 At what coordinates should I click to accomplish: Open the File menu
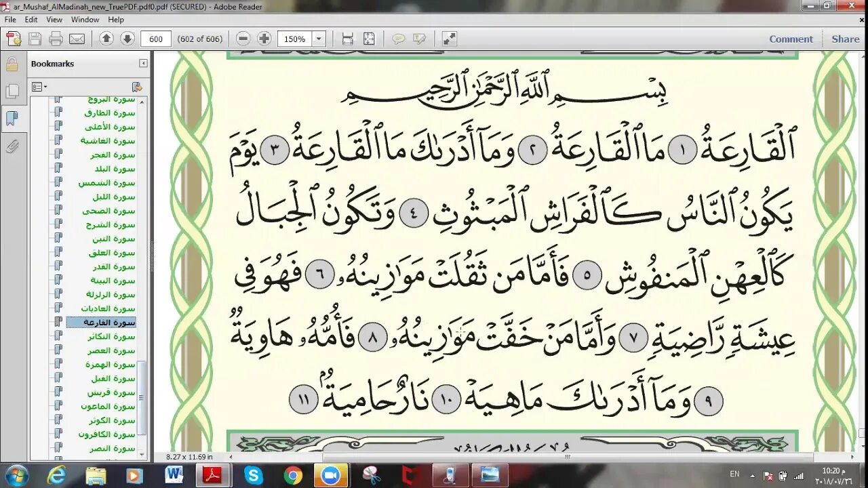coord(10,20)
